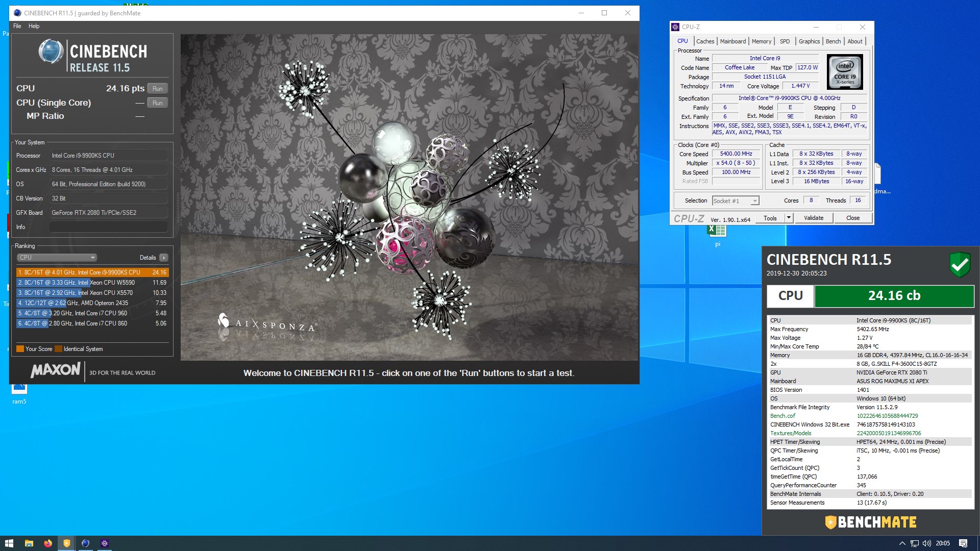980x551 pixels.
Task: Click the Excel file icon labeled pi
Action: coord(717,232)
